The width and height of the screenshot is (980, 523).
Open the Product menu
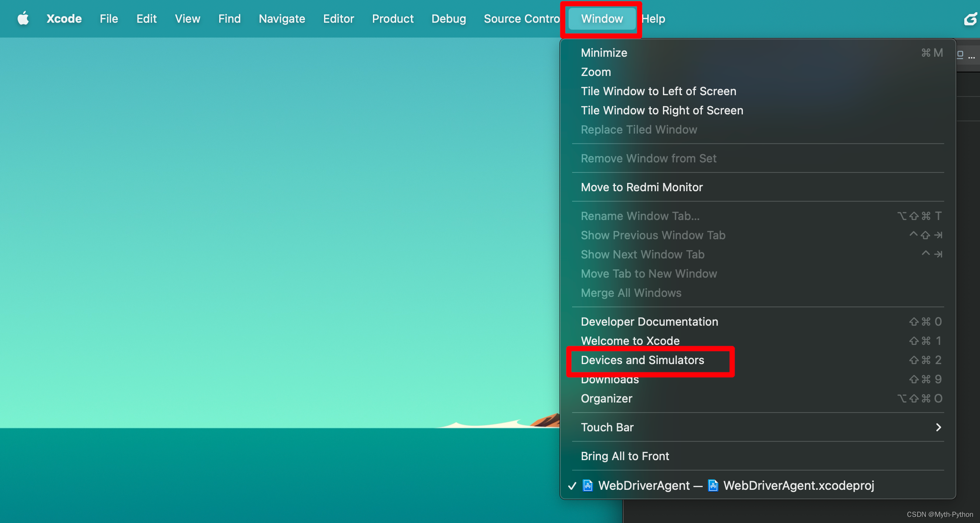393,19
